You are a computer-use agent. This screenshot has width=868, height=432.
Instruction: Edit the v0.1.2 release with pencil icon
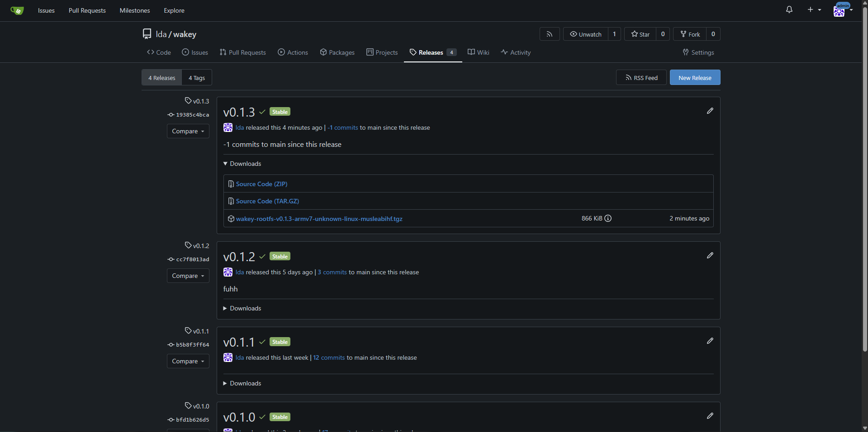click(710, 255)
